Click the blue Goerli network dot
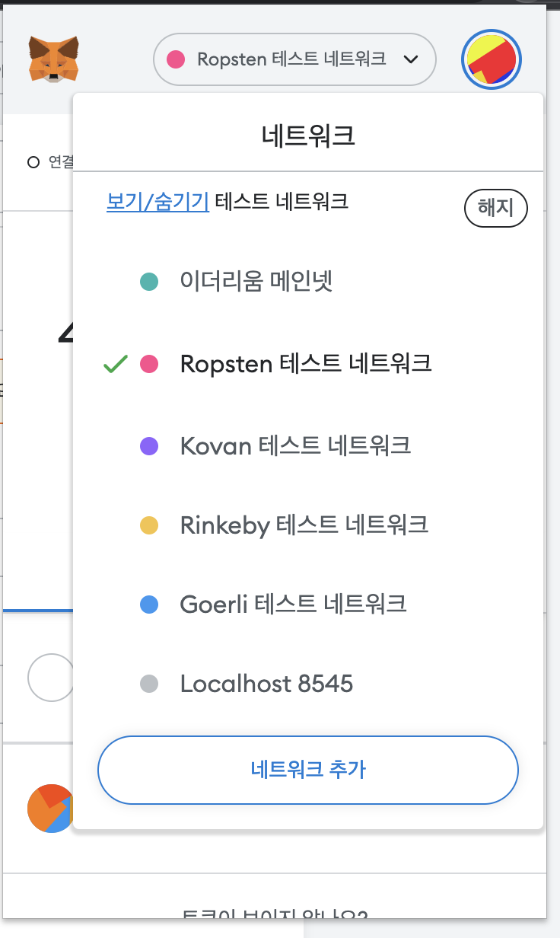 coord(149,605)
